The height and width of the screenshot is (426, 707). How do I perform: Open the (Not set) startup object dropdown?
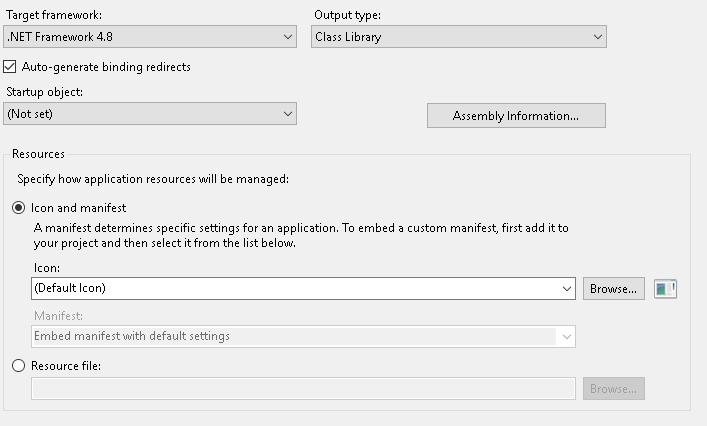coord(150,114)
